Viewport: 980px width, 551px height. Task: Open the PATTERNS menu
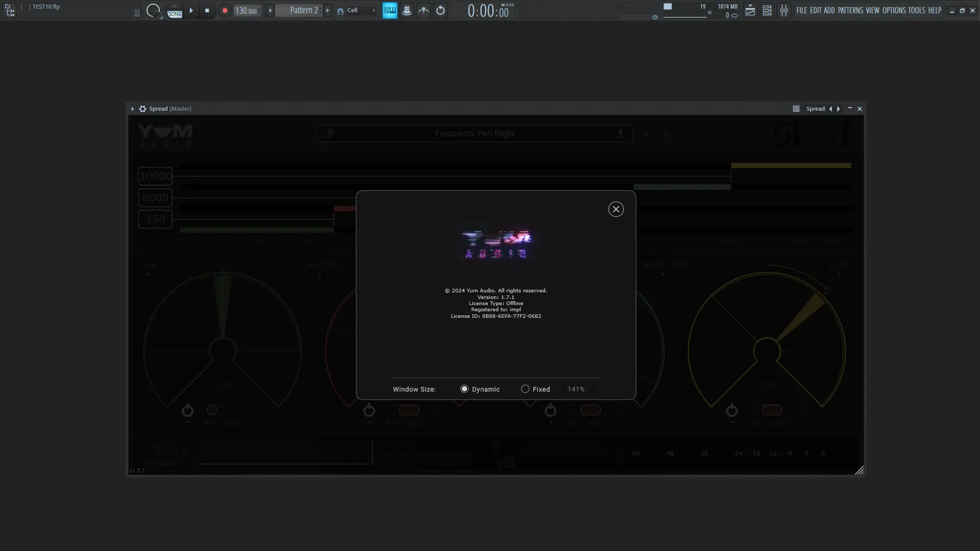850,10
